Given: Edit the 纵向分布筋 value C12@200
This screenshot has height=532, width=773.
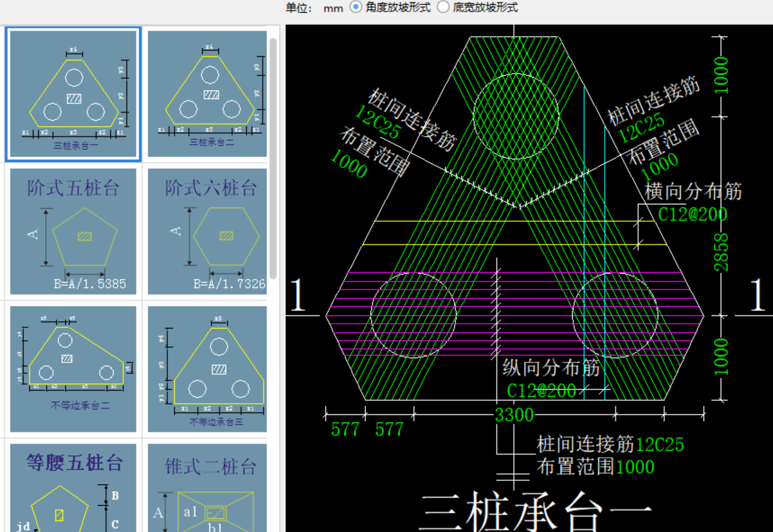Looking at the screenshot, I should (x=541, y=390).
